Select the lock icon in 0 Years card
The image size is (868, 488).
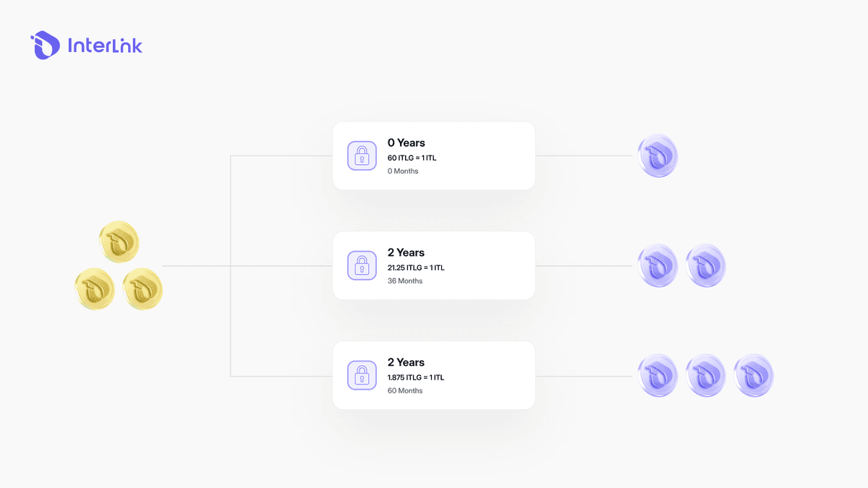pyautogui.click(x=362, y=155)
